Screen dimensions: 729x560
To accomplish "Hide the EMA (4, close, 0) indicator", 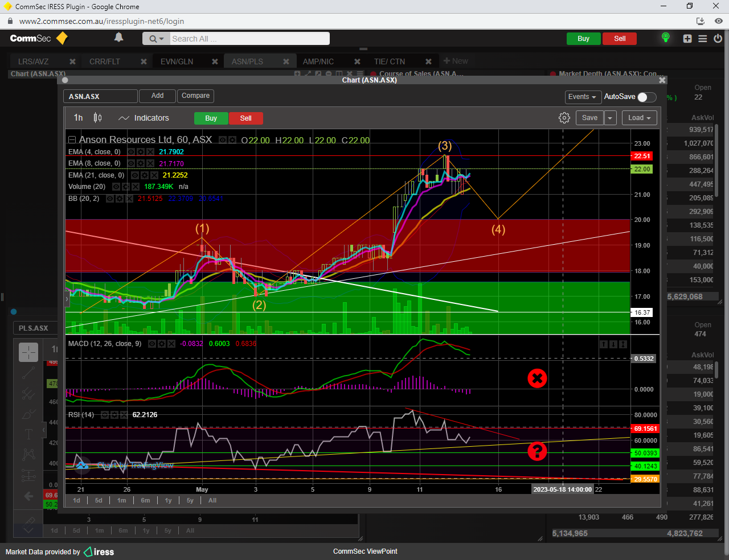I will pyautogui.click(x=131, y=152).
